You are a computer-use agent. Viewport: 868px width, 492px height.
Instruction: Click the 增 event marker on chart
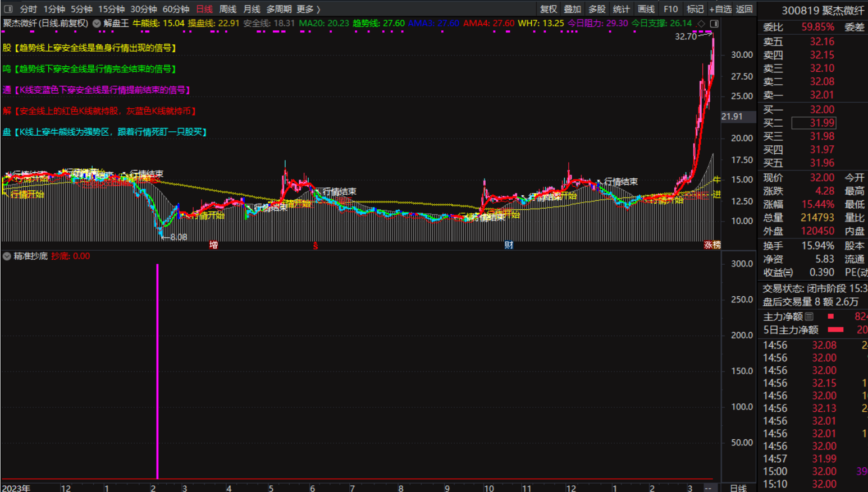coord(213,245)
